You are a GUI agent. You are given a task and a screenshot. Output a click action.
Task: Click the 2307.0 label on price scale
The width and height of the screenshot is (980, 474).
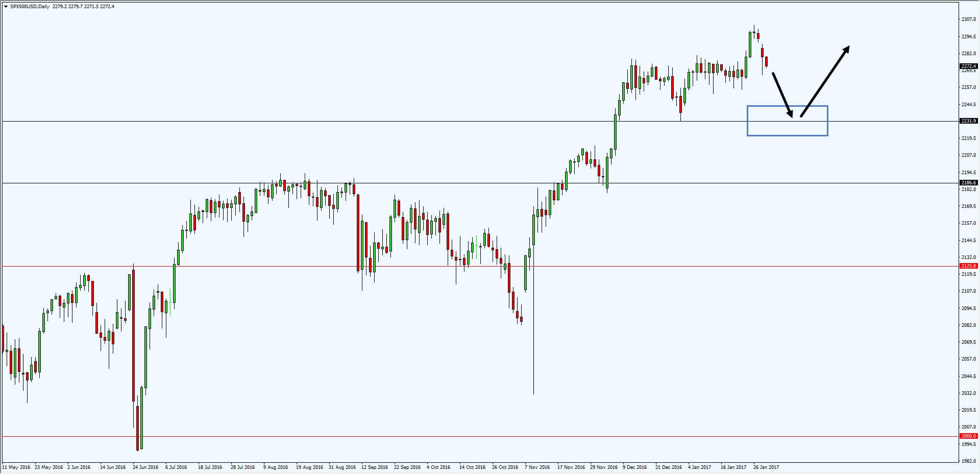(969, 19)
